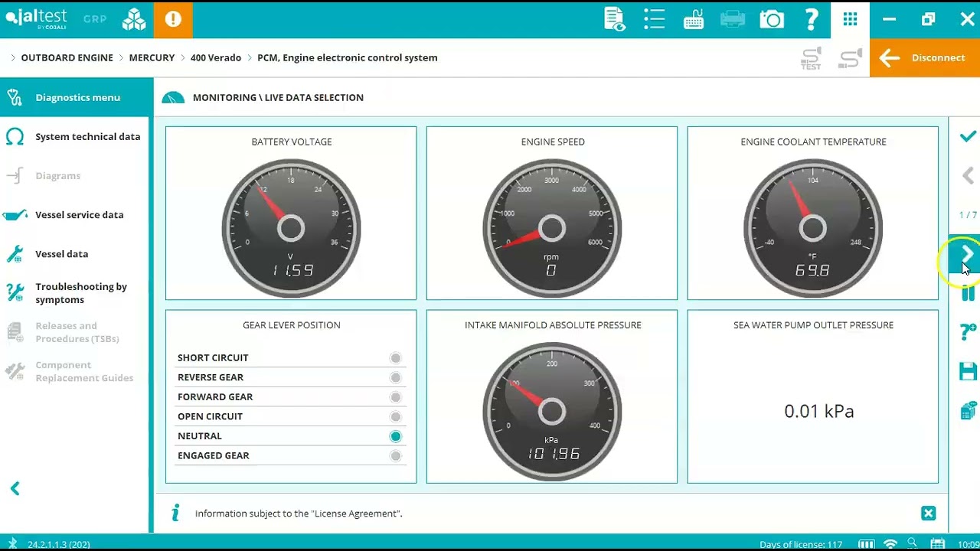This screenshot has width=980, height=551.
Task: Click the wrench Vessel data icon
Action: pyautogui.click(x=15, y=254)
